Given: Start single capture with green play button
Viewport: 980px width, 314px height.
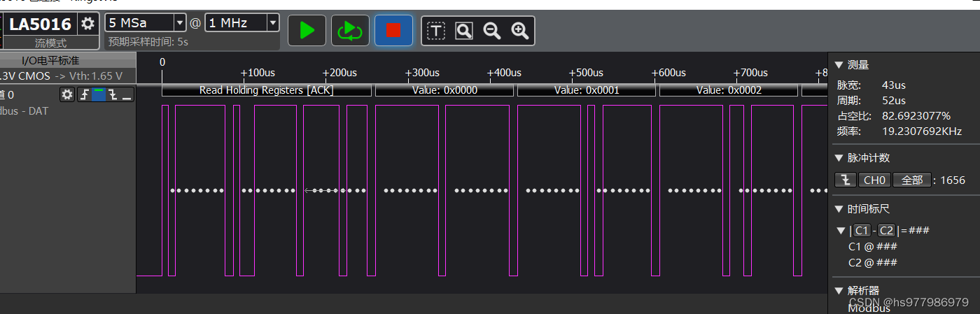Looking at the screenshot, I should pos(307,30).
